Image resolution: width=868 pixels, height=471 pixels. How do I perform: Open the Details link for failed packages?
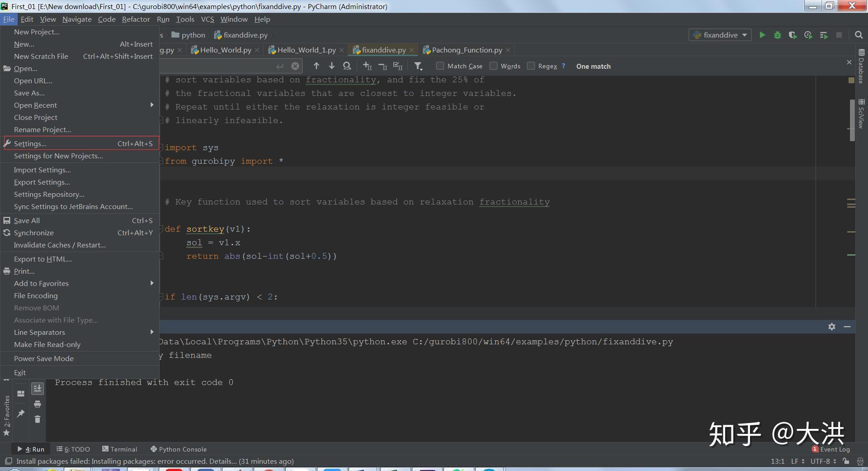222,461
